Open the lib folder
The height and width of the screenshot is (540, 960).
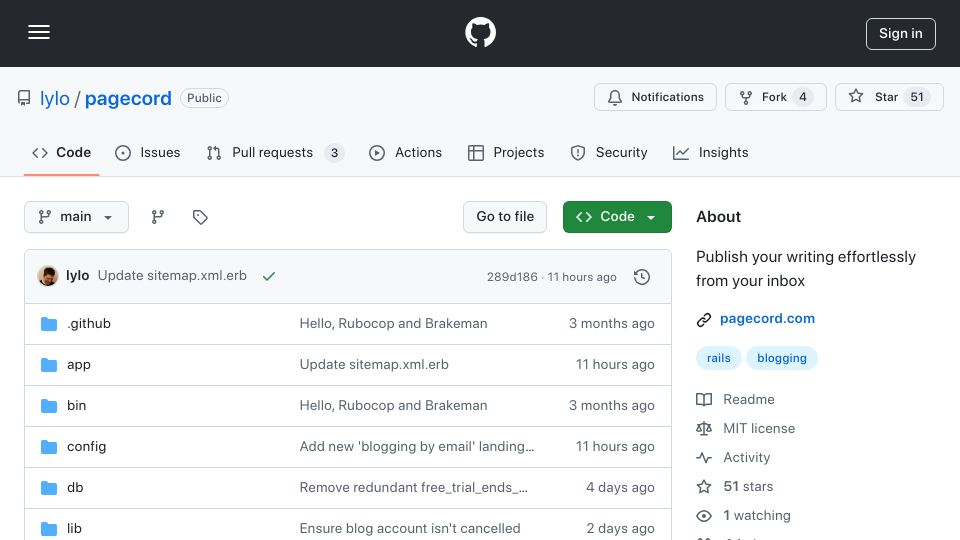pos(74,528)
